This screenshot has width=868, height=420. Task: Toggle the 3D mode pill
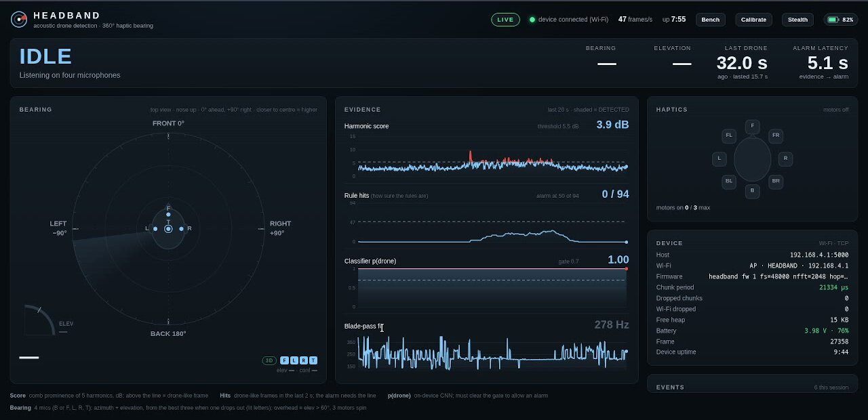(269, 360)
